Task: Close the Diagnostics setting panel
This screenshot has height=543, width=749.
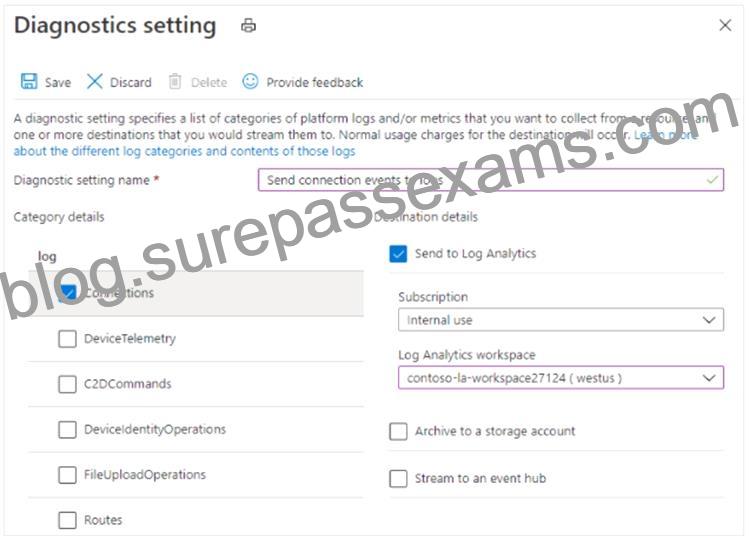Action: click(725, 25)
